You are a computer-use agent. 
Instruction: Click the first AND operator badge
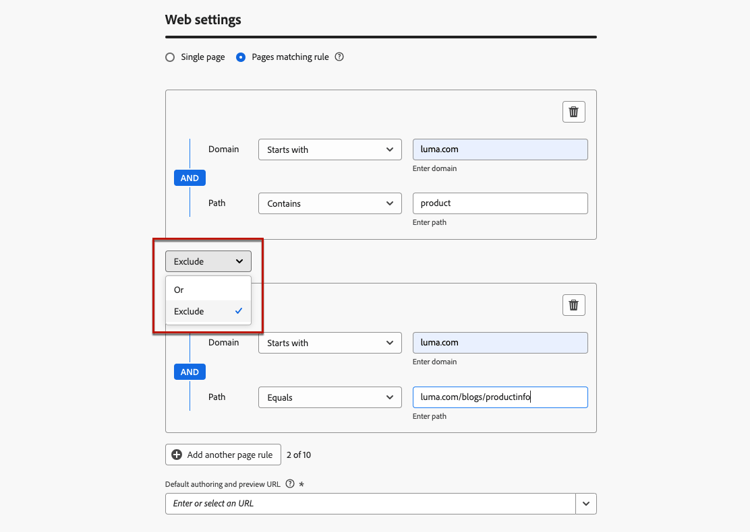[189, 178]
